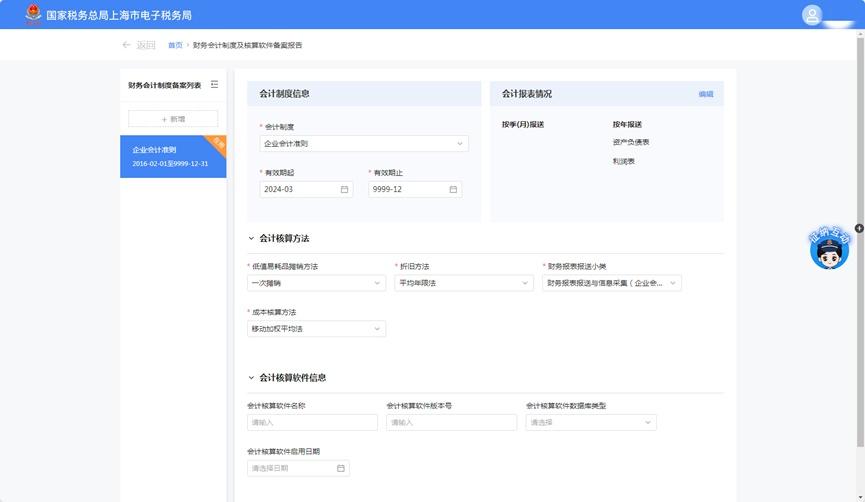Click the 利润表 report entry

pos(623,161)
